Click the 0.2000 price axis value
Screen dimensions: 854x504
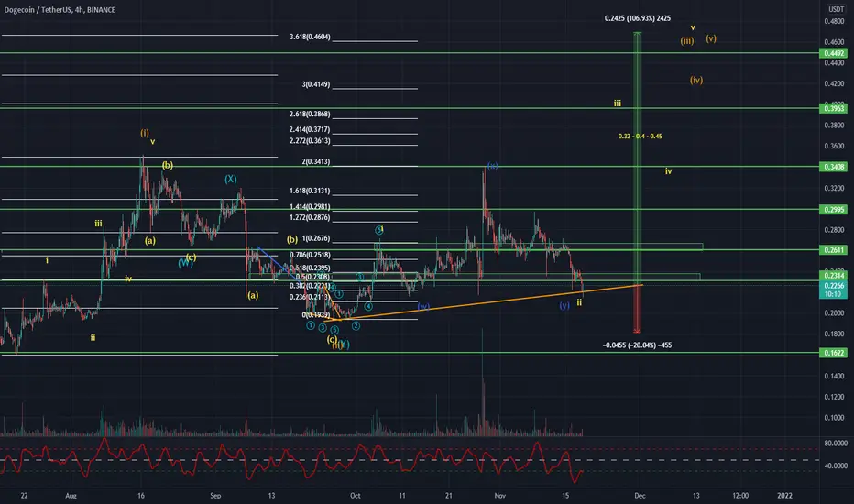point(834,313)
